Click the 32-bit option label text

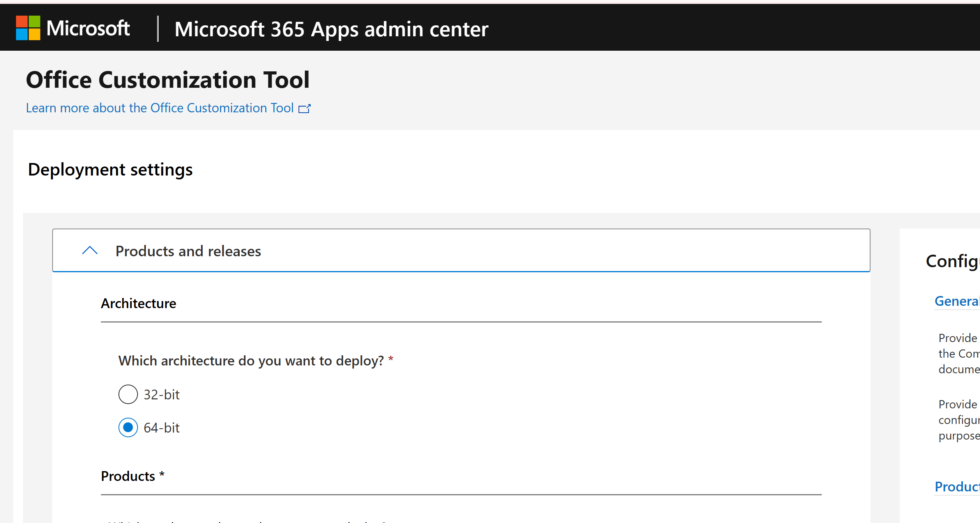(161, 395)
